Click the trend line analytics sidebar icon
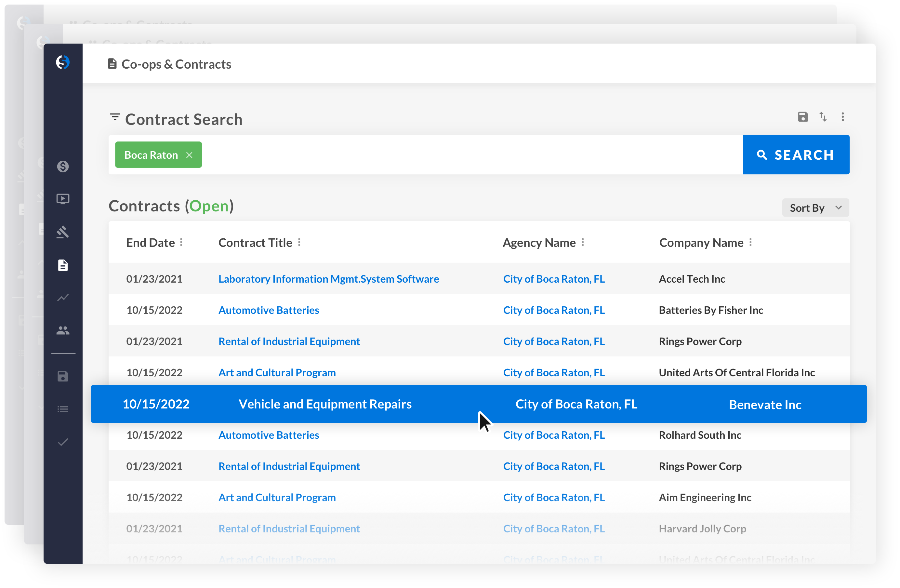900x588 pixels. click(x=63, y=298)
